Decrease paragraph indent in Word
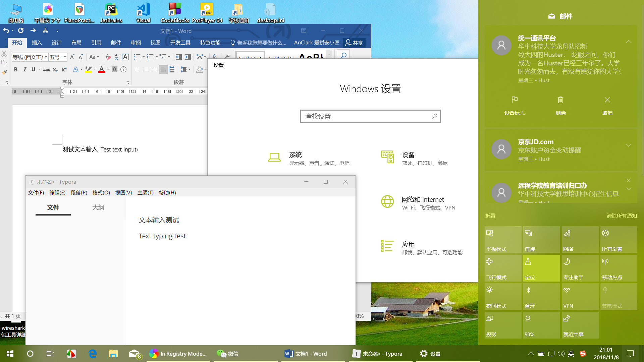The image size is (644, 362). click(179, 57)
